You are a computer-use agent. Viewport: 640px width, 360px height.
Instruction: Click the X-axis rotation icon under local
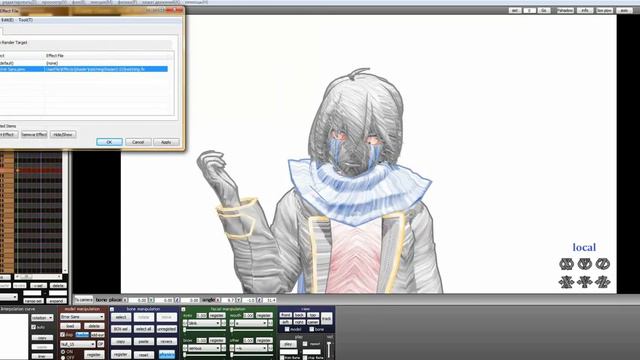coord(566,264)
